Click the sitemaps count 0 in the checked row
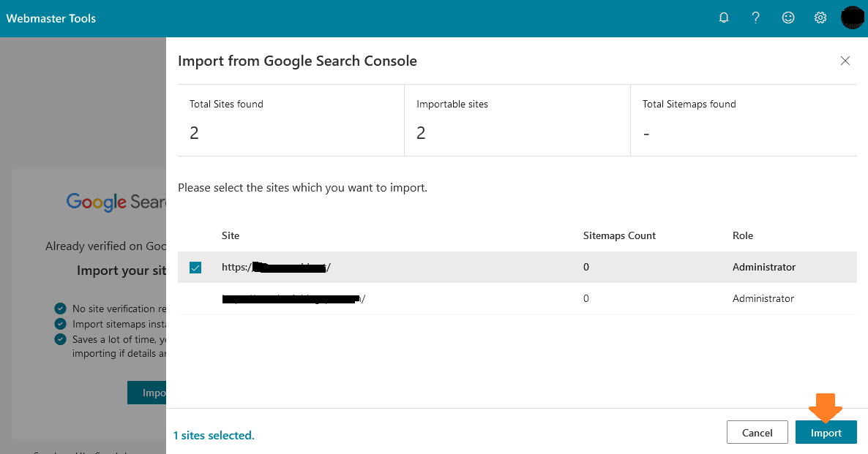The image size is (868, 454). [586, 267]
